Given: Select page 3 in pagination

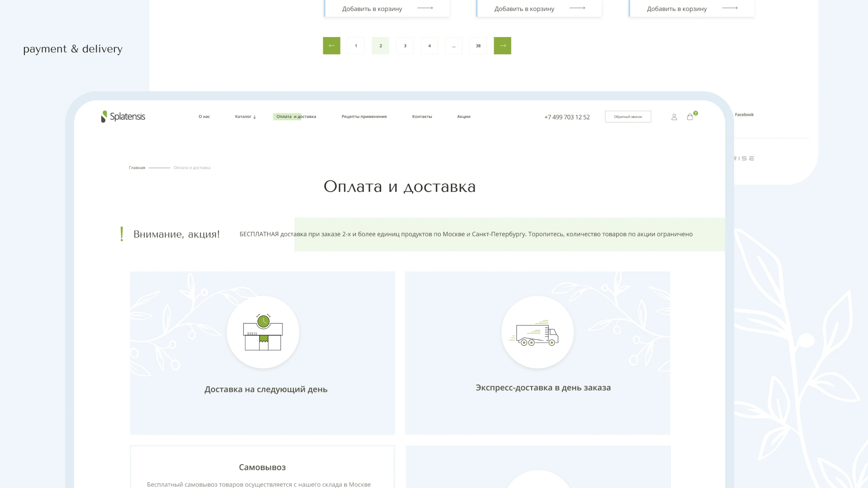Looking at the screenshot, I should [x=405, y=46].
